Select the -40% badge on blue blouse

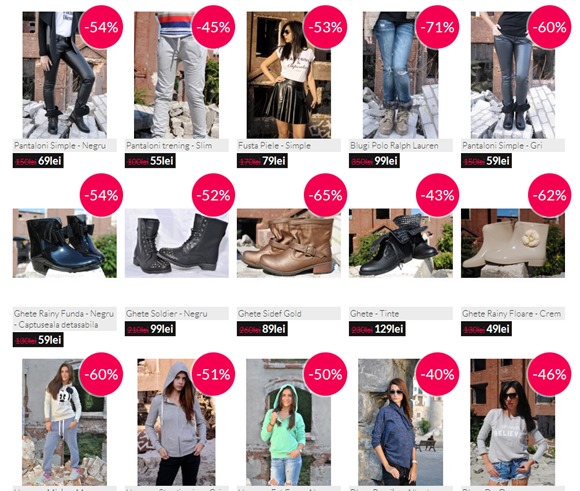tap(437, 374)
